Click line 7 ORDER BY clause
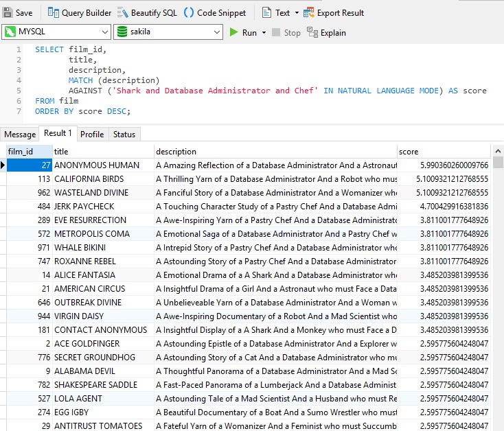 (x=82, y=111)
